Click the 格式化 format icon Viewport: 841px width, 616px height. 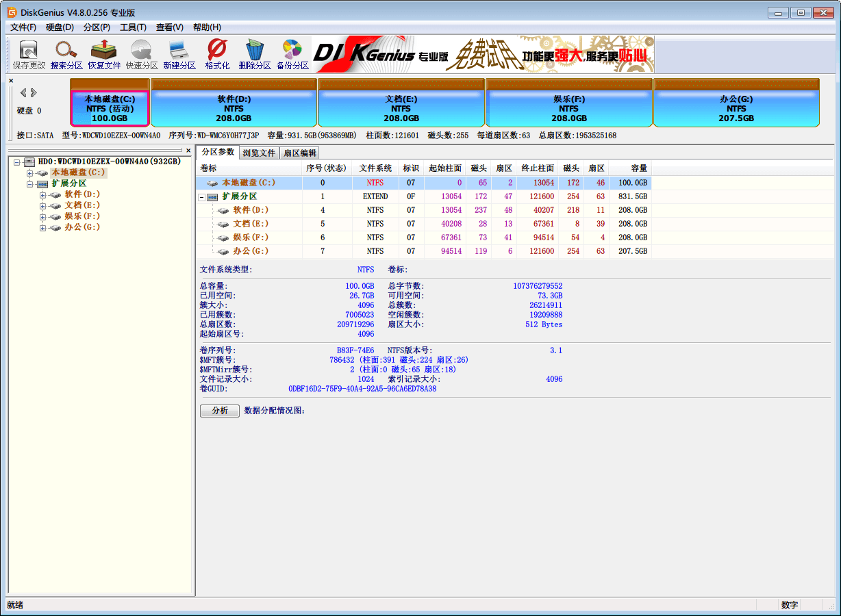tap(217, 55)
